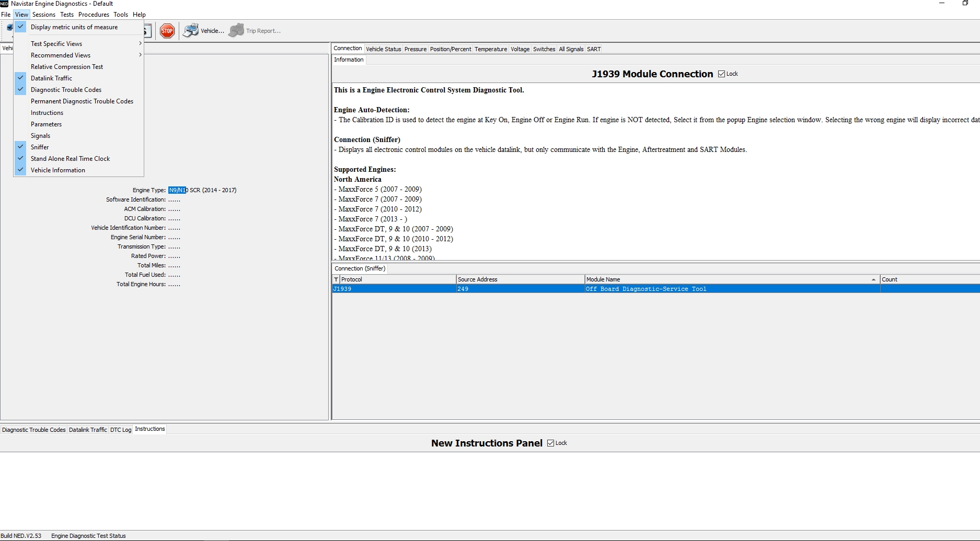Switch to the Temperature tab

[490, 49]
